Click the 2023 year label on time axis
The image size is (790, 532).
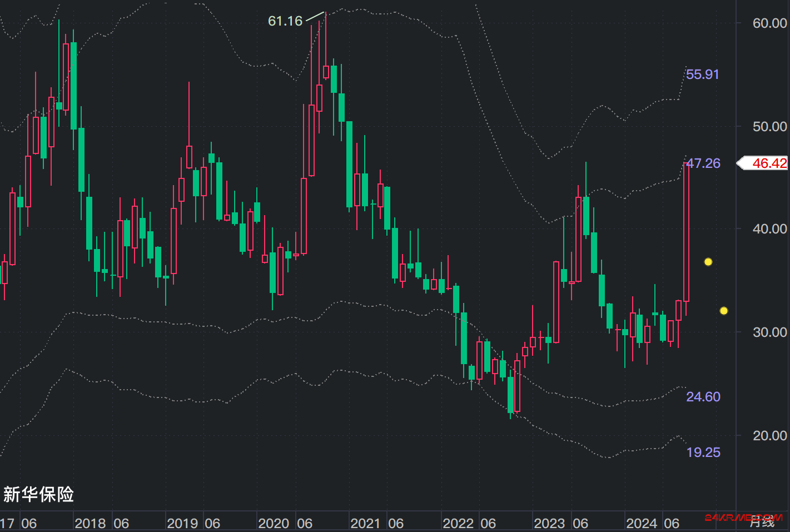549,524
